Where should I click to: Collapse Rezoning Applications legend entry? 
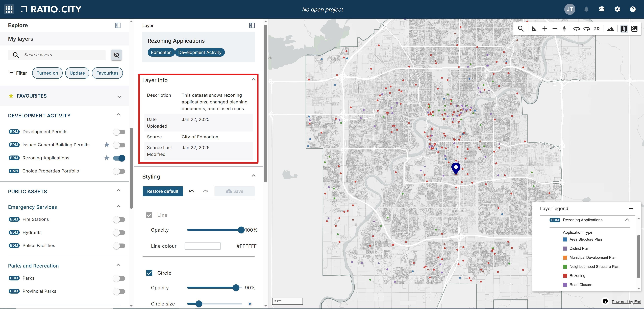tap(627, 220)
